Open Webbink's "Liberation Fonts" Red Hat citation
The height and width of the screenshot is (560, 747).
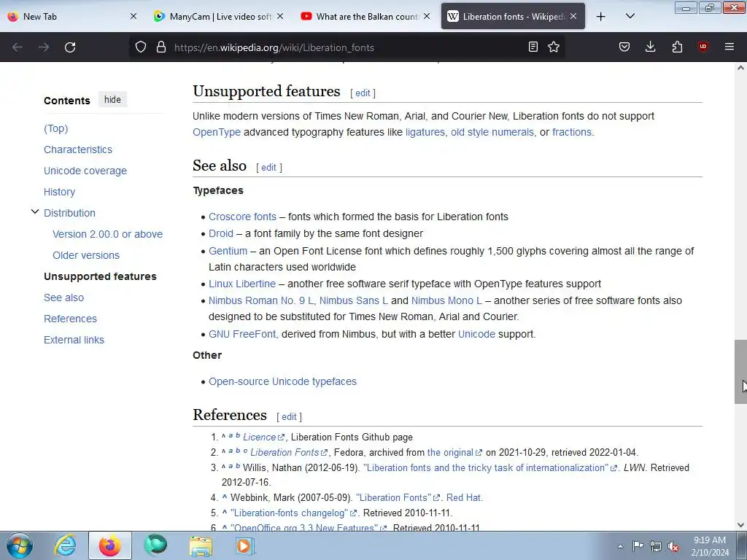click(x=398, y=497)
